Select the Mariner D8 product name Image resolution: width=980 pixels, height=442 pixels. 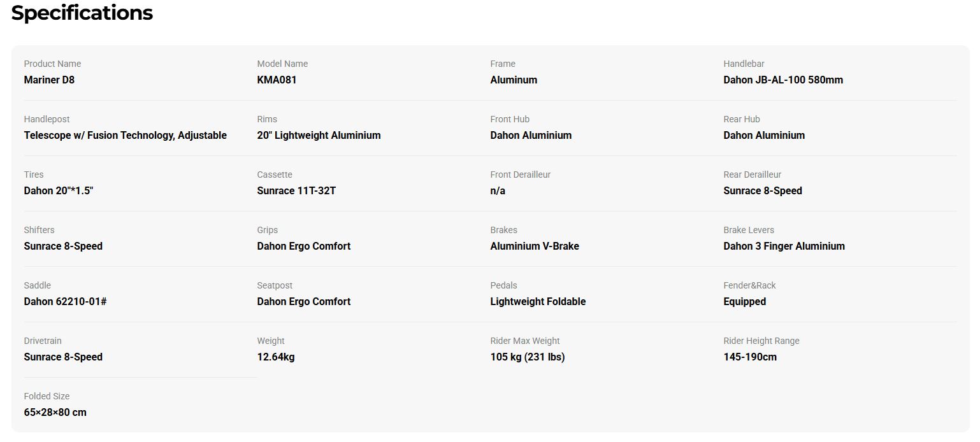pos(49,80)
